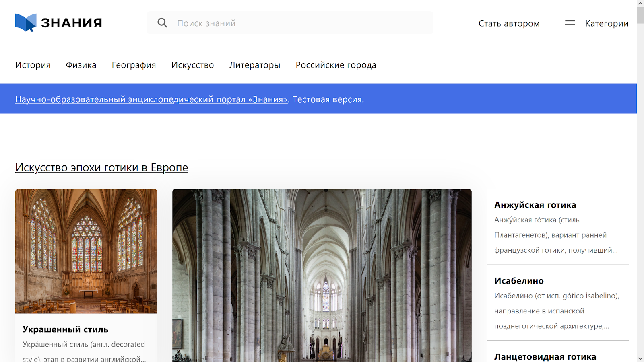Expand the Категории menu

click(x=607, y=23)
